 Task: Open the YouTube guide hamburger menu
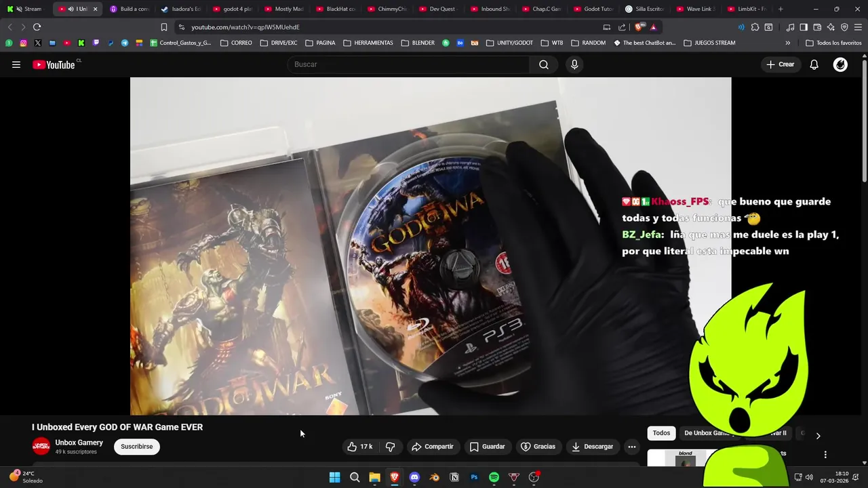tap(16, 64)
